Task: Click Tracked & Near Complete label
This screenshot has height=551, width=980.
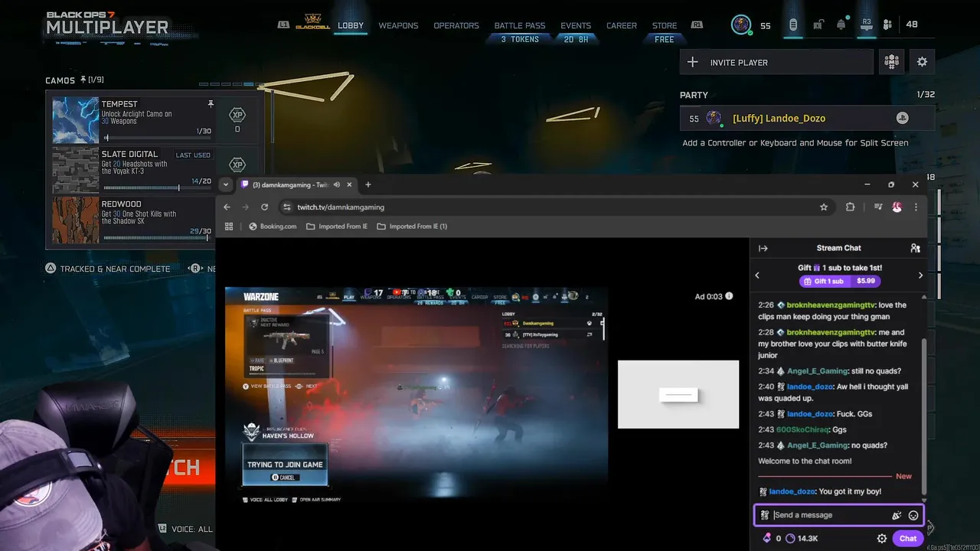Action: click(x=115, y=269)
